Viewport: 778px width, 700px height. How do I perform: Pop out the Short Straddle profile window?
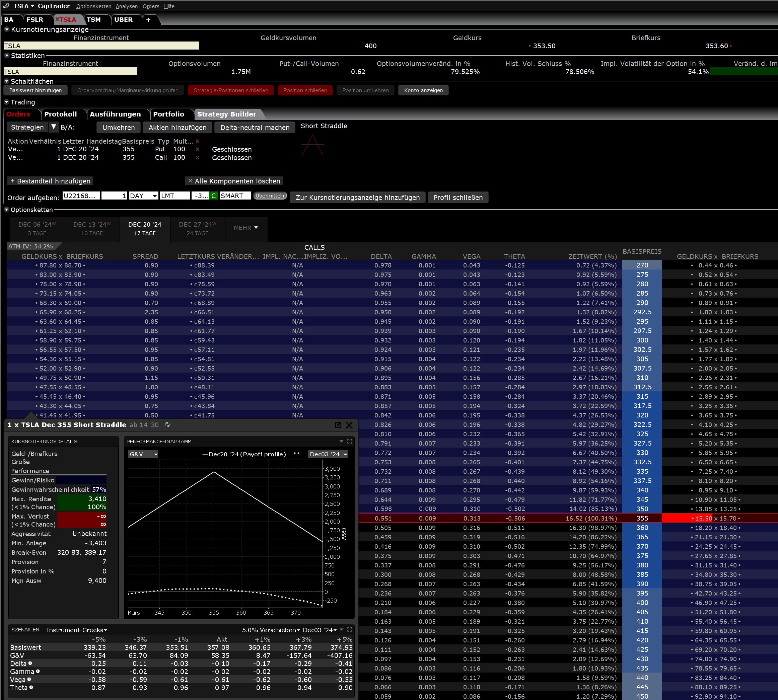pos(338,424)
